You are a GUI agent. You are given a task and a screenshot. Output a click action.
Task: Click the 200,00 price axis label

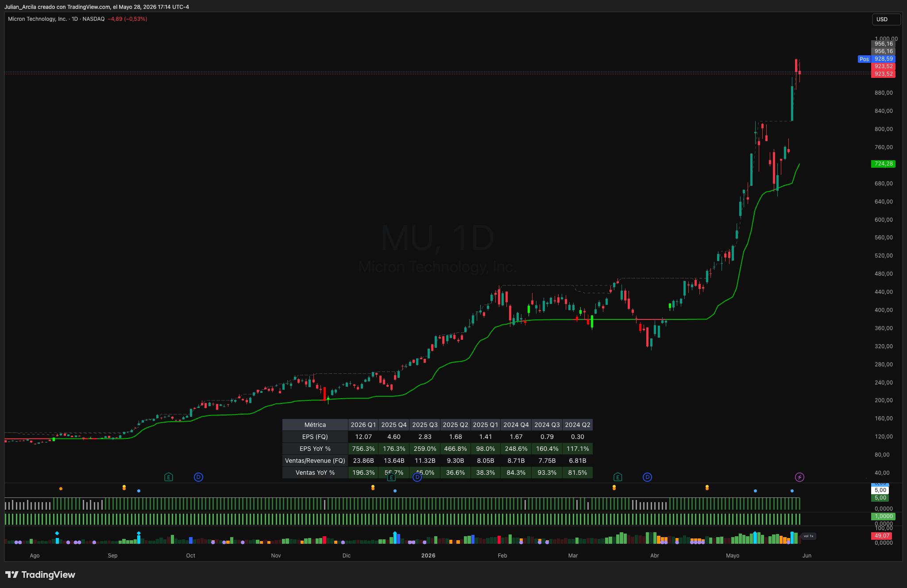tap(884, 400)
